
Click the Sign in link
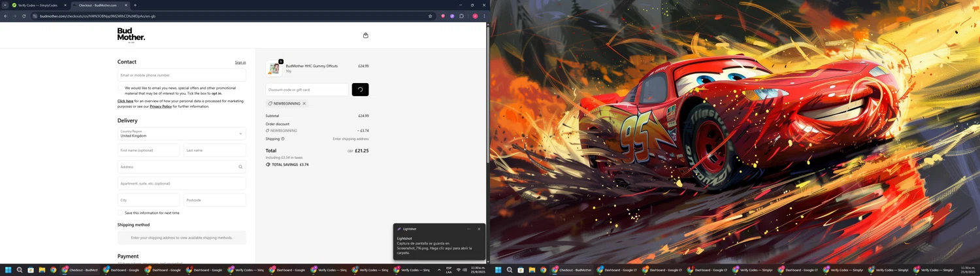(x=240, y=63)
